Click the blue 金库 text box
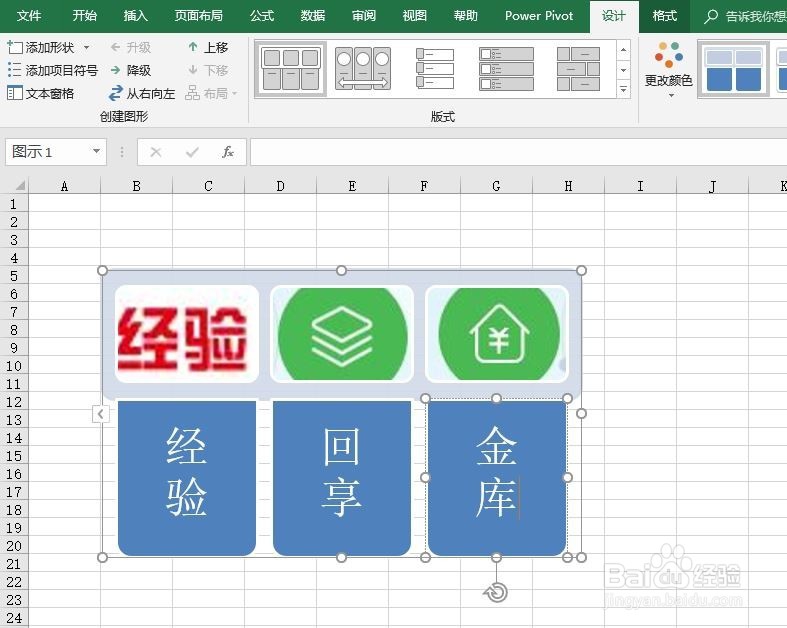Image resolution: width=787 pixels, height=628 pixels. pyautogui.click(x=496, y=477)
